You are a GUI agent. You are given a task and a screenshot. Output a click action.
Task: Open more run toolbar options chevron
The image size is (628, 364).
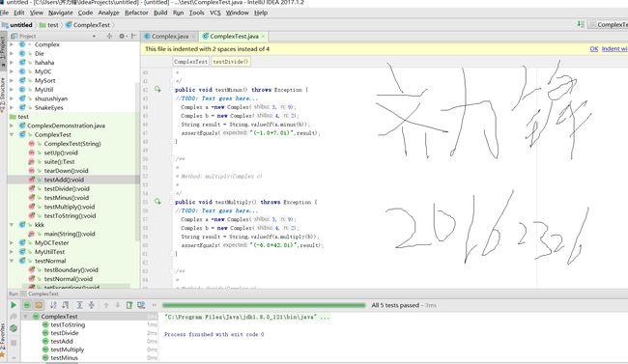(154, 305)
